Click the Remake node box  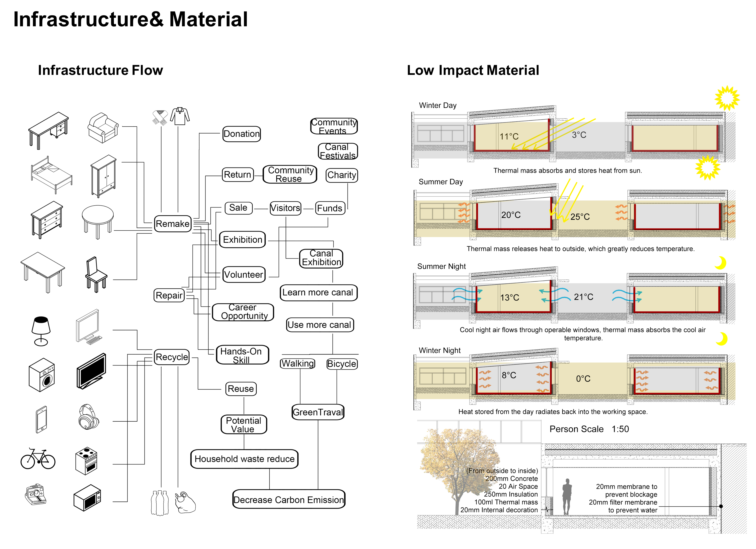pos(173,223)
